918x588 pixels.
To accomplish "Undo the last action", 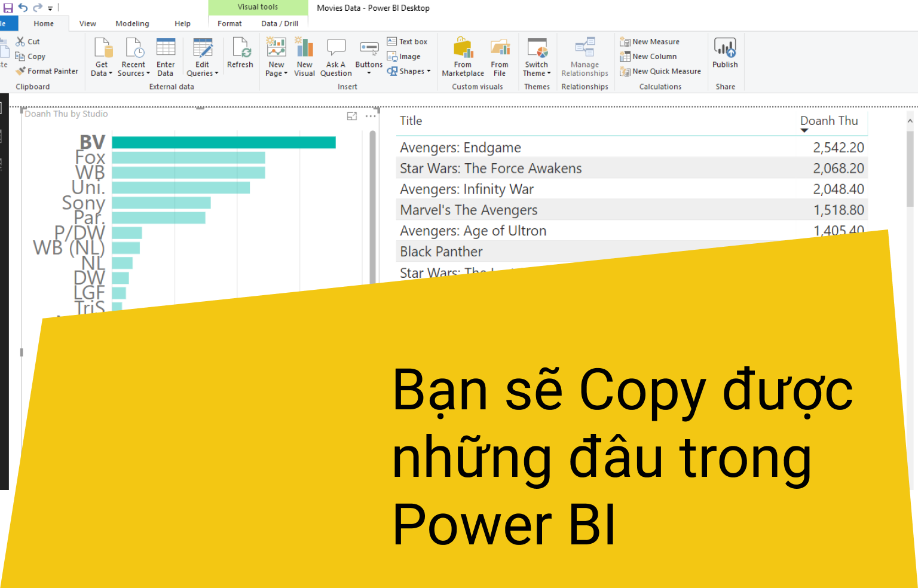I will (x=23, y=8).
